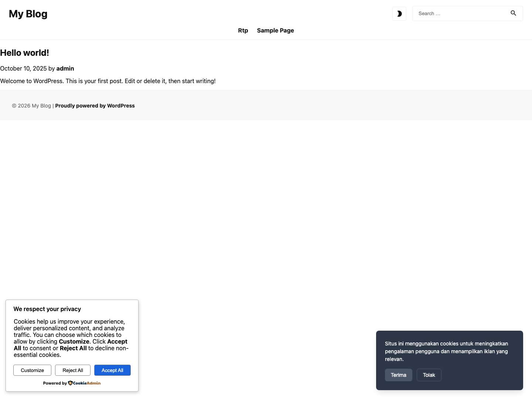Click the dark mode toggle button background
Viewport: 532px width, 399px height.
click(x=399, y=14)
